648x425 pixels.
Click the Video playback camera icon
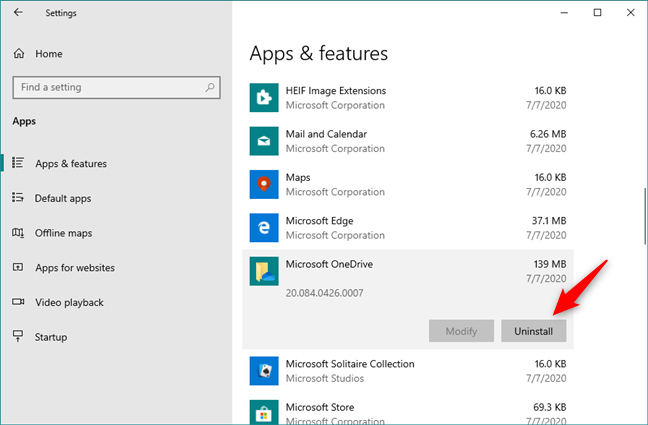point(18,301)
